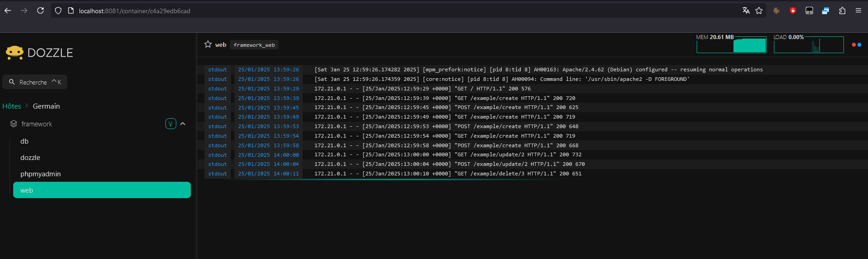This screenshot has width=868, height=259.
Task: Click the web container title text
Action: point(221,45)
